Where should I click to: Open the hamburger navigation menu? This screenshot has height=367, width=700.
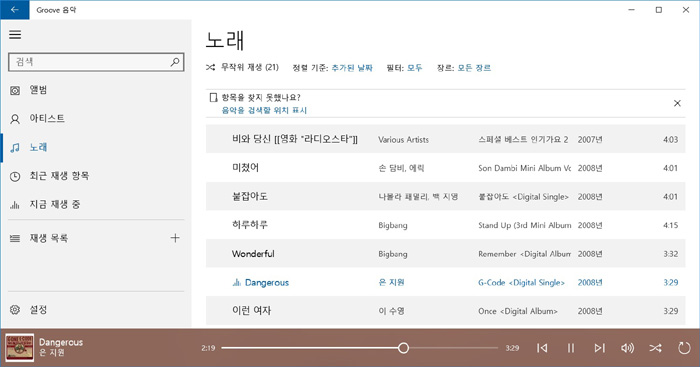click(x=15, y=35)
